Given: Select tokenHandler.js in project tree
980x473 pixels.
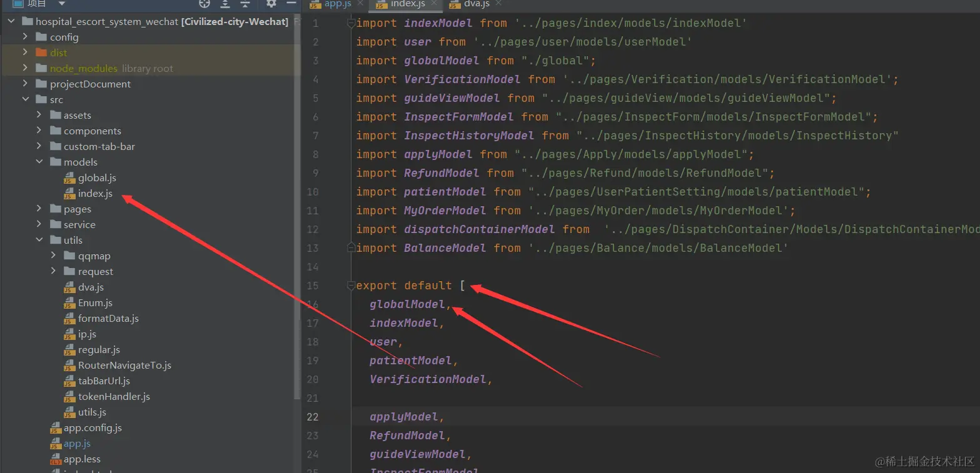Looking at the screenshot, I should tap(114, 397).
